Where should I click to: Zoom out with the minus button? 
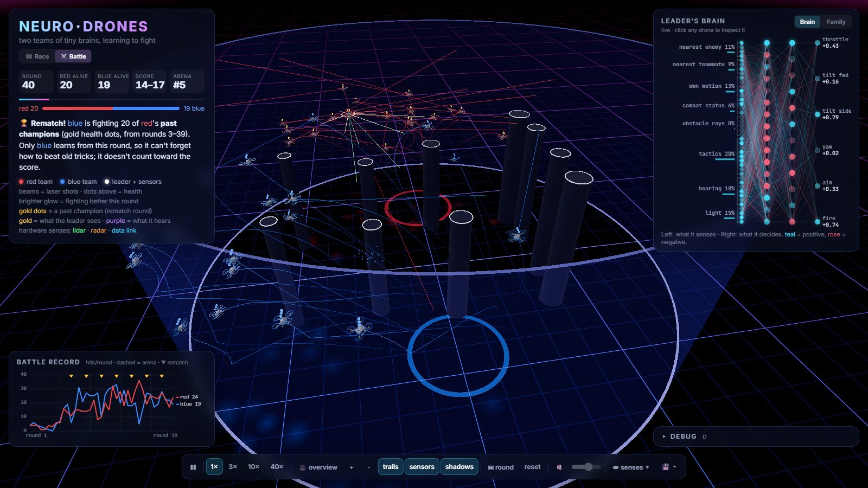pos(369,467)
